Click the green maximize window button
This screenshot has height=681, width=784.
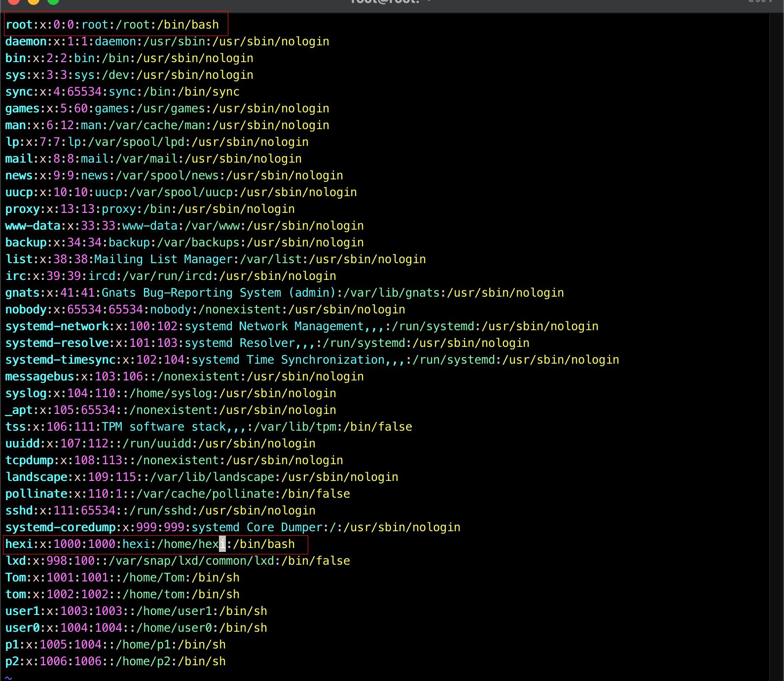(x=53, y=1)
